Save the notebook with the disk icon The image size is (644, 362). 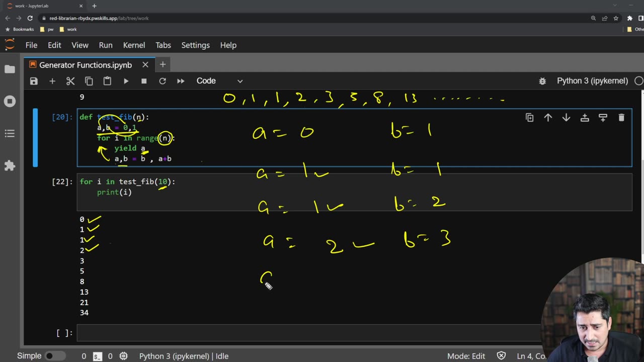click(x=34, y=81)
